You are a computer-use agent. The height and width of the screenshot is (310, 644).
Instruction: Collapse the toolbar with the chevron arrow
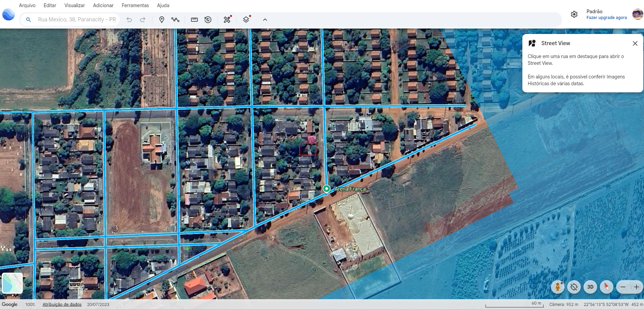point(265,20)
